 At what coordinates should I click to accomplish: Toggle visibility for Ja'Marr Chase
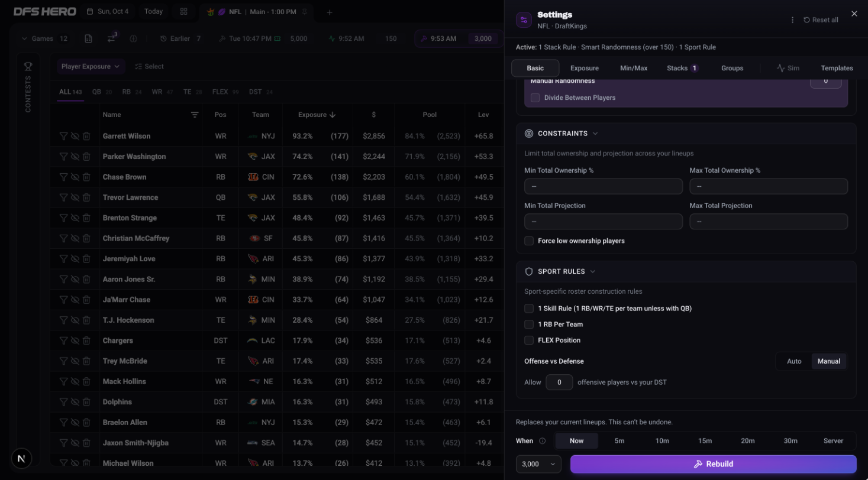point(75,300)
